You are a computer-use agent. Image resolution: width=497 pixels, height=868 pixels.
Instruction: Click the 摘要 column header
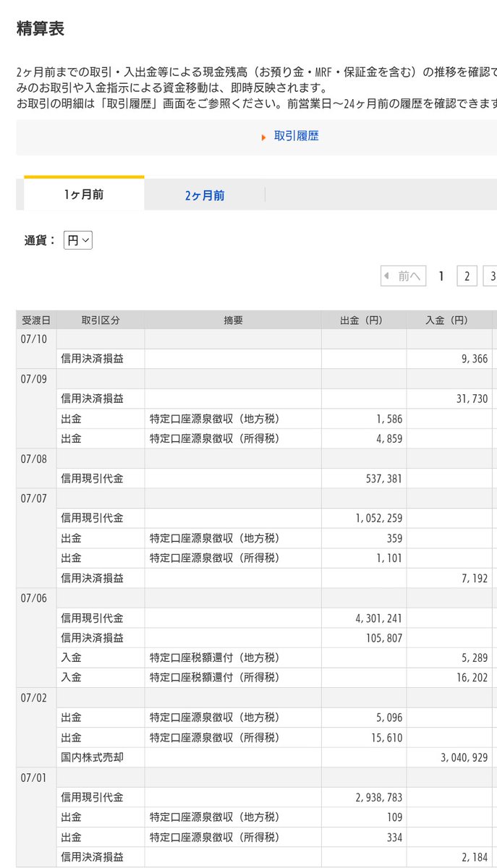(233, 320)
